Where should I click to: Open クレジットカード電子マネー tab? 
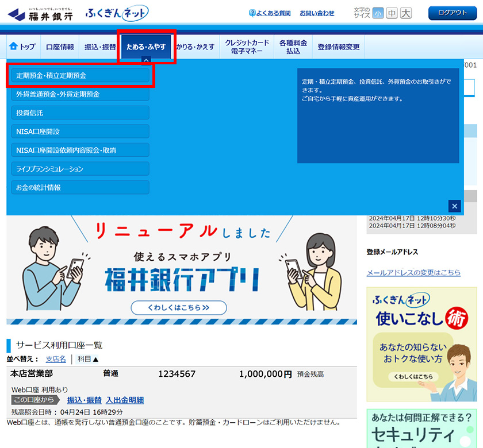(x=247, y=47)
